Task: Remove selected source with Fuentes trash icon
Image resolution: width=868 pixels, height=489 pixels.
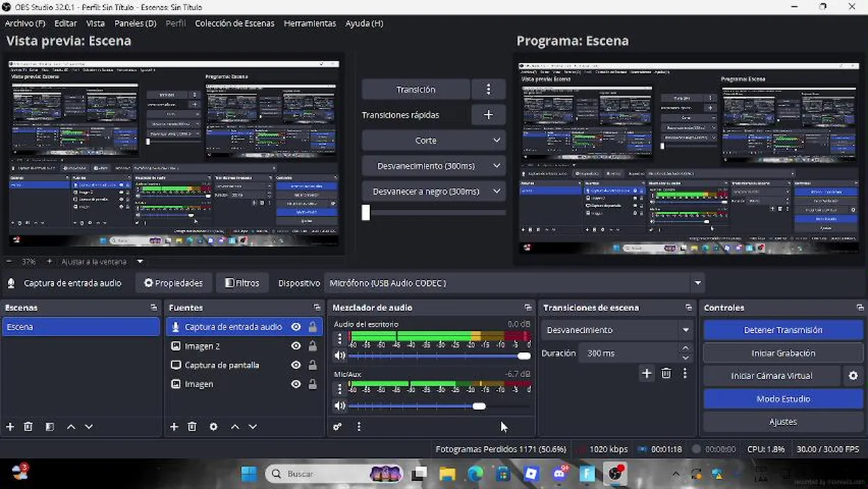Action: [x=192, y=427]
